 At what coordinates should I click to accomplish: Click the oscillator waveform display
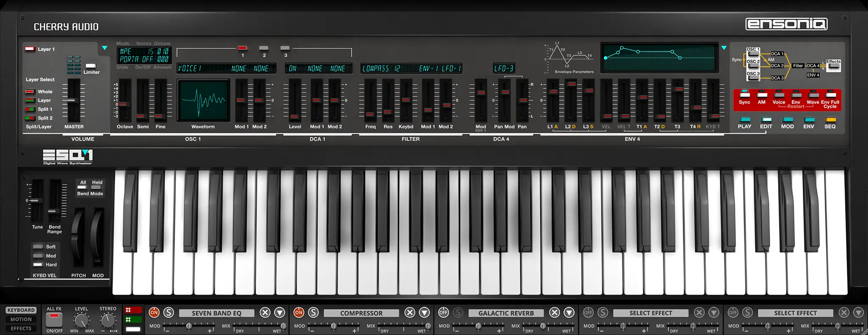pos(203,101)
